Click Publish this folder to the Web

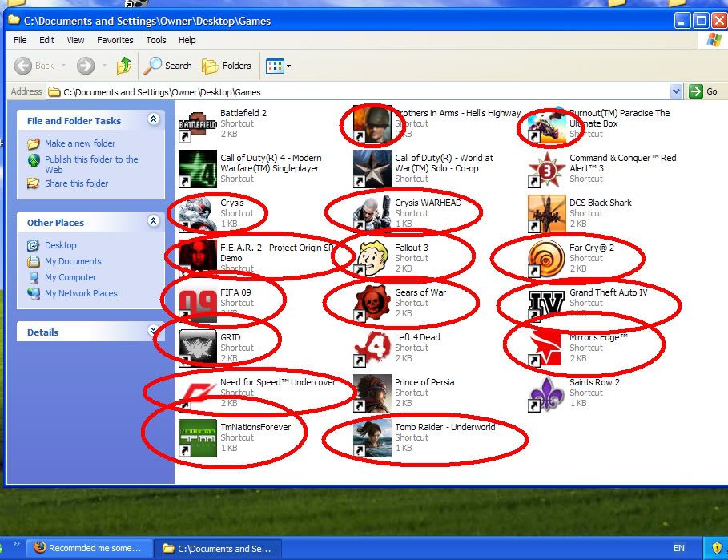pyautogui.click(x=91, y=164)
